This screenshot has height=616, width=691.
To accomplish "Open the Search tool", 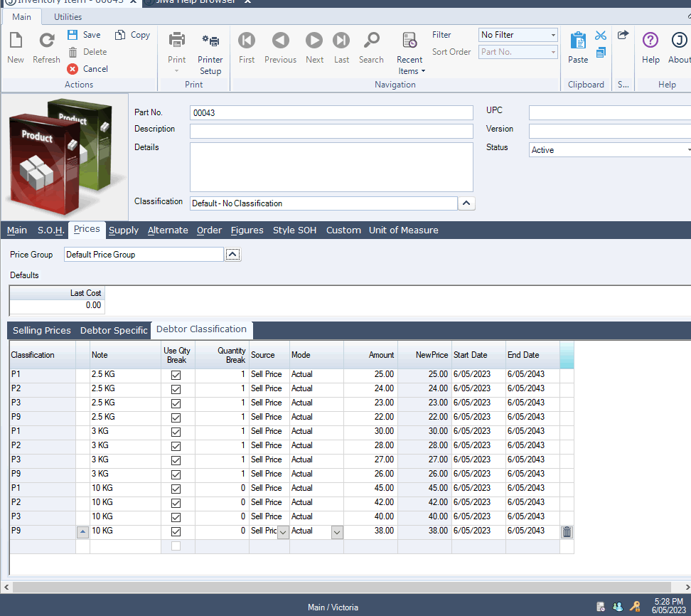I will 371,41.
